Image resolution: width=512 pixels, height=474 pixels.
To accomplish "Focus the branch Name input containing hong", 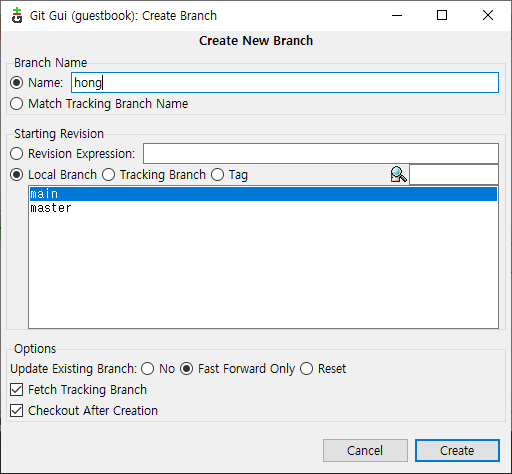I will pos(285,83).
